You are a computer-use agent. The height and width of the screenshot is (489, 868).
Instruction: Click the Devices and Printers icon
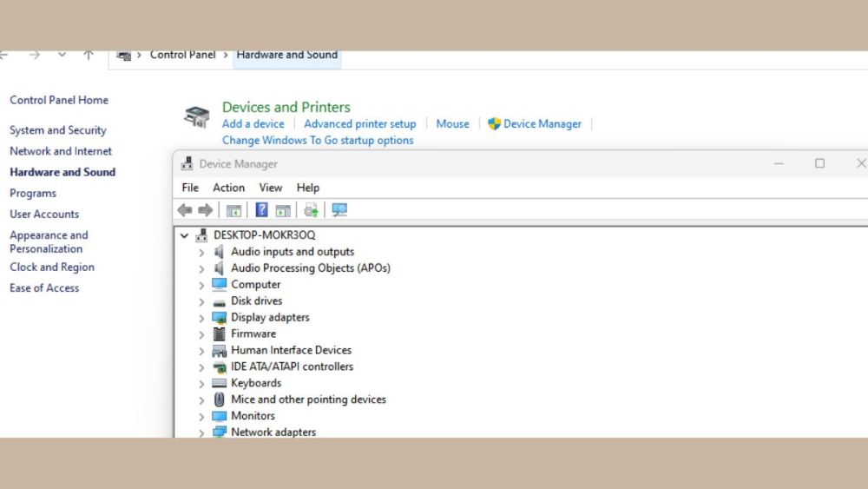click(197, 116)
